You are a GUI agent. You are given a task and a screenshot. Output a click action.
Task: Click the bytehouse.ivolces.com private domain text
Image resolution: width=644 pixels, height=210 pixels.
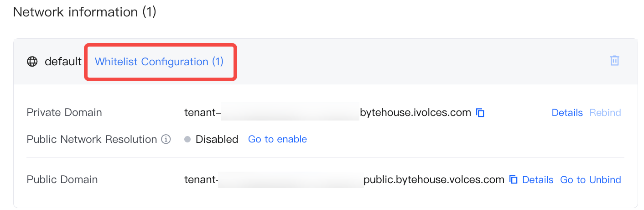[415, 113]
